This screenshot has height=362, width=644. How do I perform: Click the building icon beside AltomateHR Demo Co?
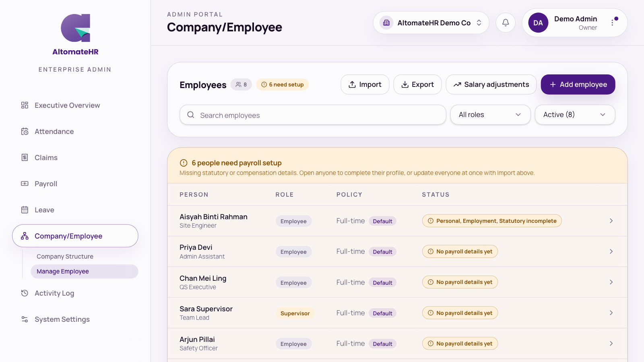pyautogui.click(x=386, y=23)
